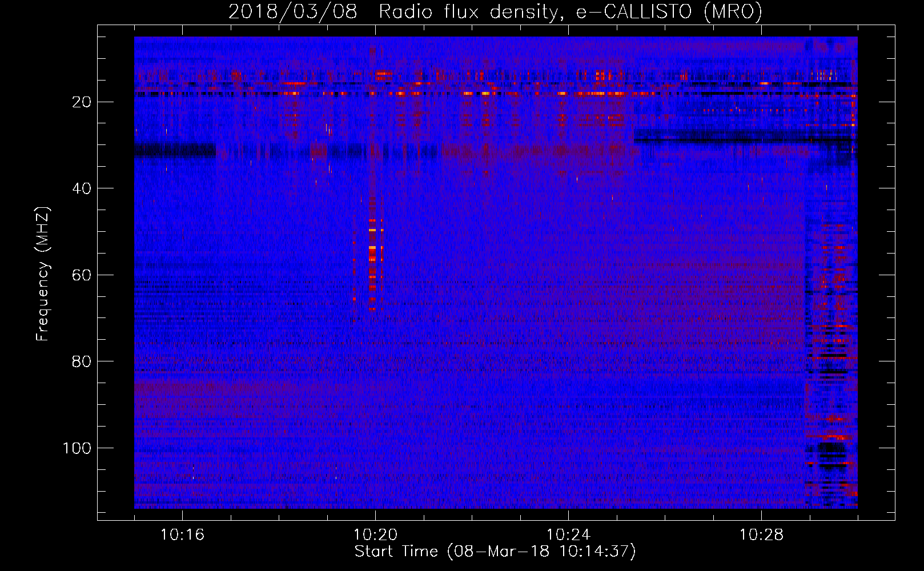Click the time tick label '10:28'
Viewport: 924px width, 571px height.
click(x=761, y=534)
